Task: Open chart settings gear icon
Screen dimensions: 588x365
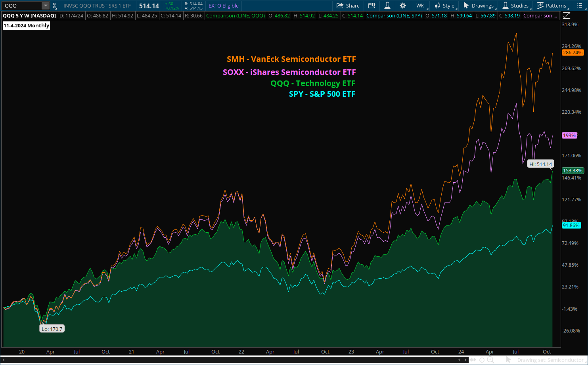Action: 403,6
